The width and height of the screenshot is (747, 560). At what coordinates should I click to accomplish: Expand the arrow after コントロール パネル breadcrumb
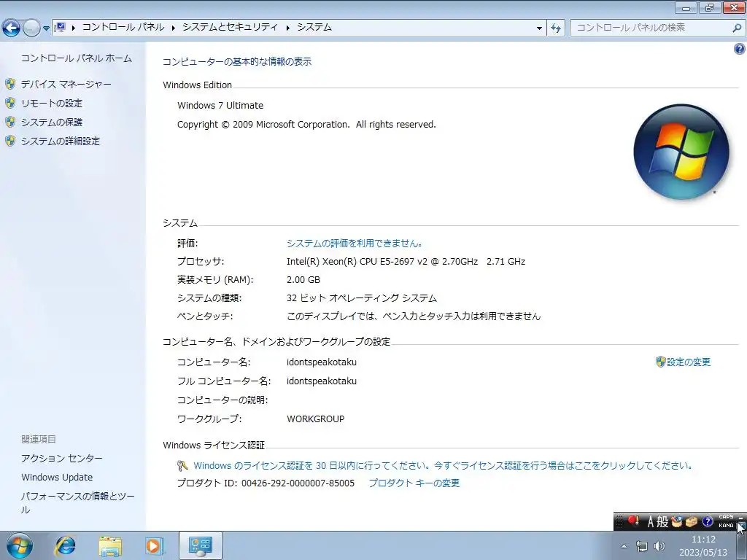173,28
